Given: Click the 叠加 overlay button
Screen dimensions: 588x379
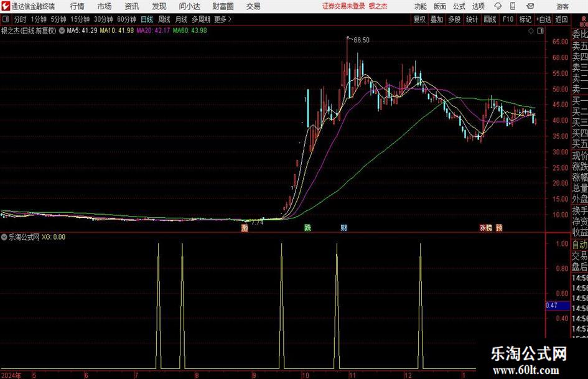Looking at the screenshot, I should point(437,19).
